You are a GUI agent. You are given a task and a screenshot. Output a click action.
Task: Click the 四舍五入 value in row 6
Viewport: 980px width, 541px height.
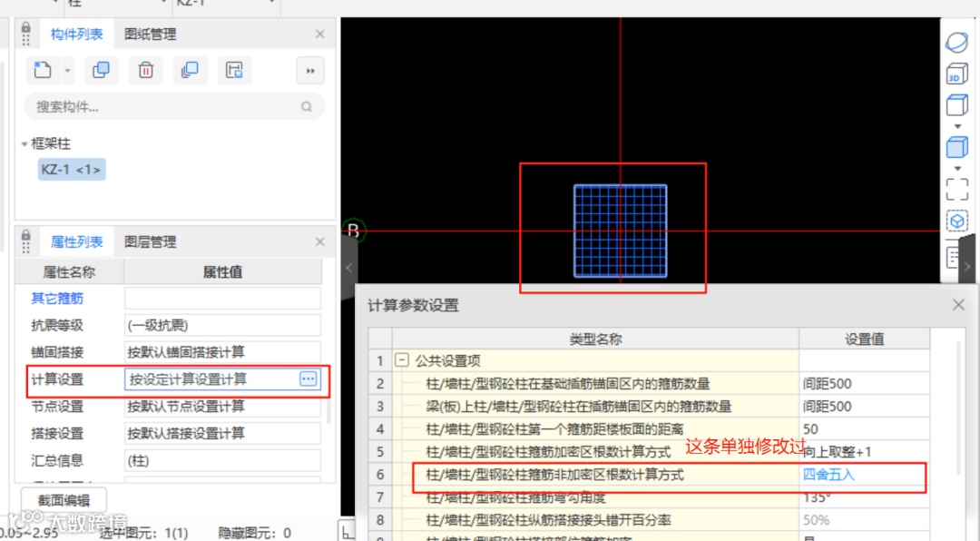click(x=865, y=475)
